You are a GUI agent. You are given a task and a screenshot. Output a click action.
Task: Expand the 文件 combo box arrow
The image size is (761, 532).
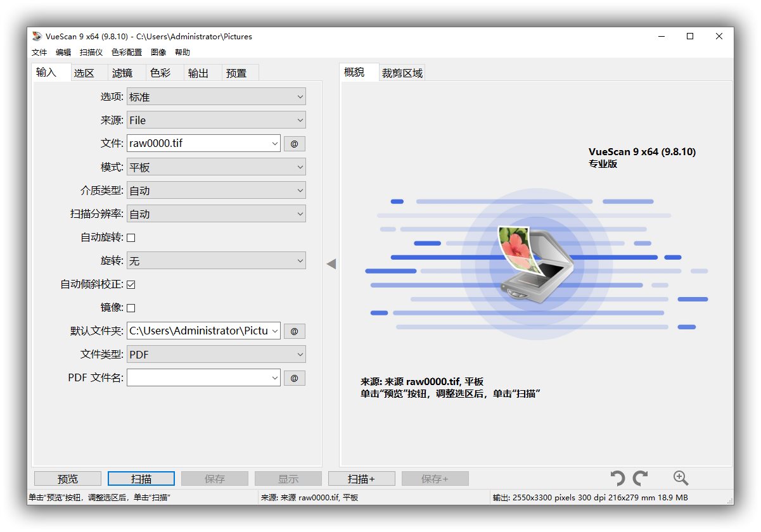(x=275, y=144)
